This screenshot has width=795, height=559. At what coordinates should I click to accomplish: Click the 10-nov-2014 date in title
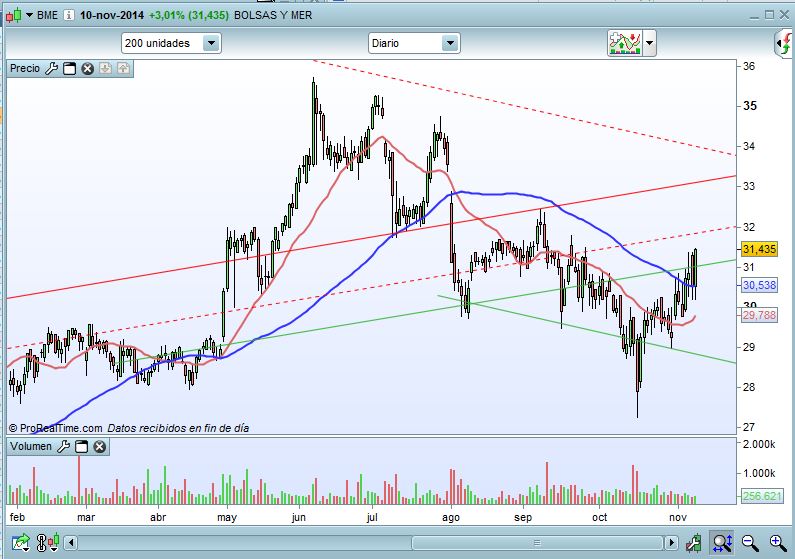(x=112, y=15)
